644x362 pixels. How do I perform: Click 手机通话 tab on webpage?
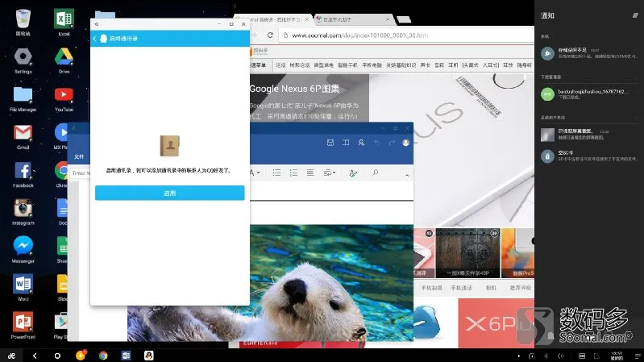pos(461,288)
